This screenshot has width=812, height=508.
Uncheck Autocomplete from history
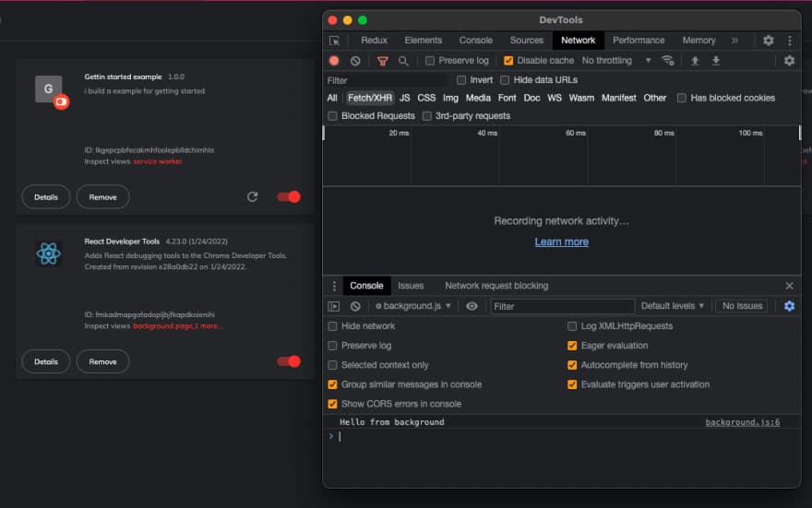click(x=572, y=365)
